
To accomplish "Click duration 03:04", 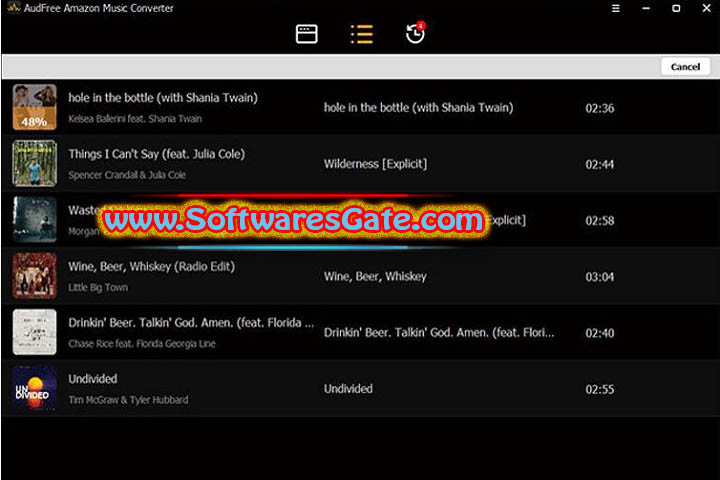I will pyautogui.click(x=599, y=277).
